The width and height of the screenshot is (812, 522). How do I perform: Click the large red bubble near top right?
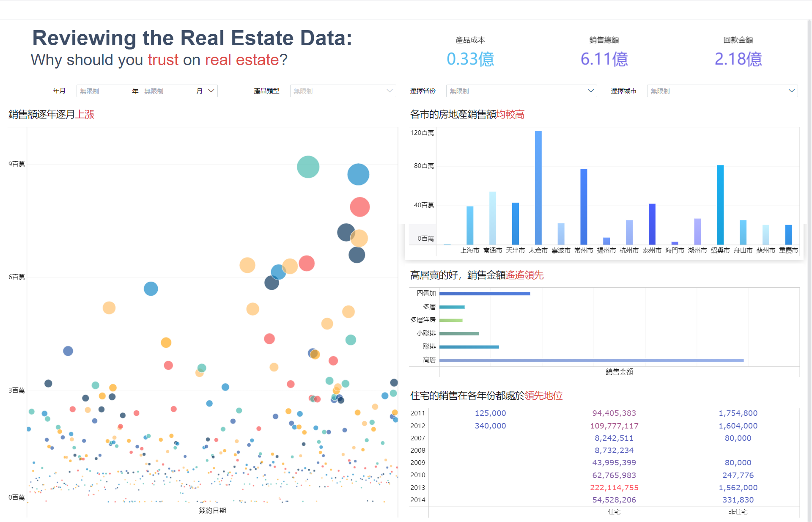(360, 207)
